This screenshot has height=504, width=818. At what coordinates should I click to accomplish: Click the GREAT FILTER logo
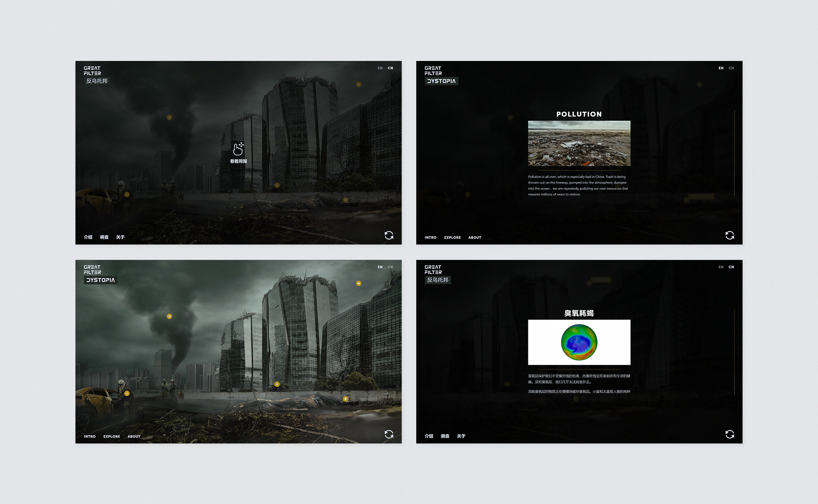(92, 70)
